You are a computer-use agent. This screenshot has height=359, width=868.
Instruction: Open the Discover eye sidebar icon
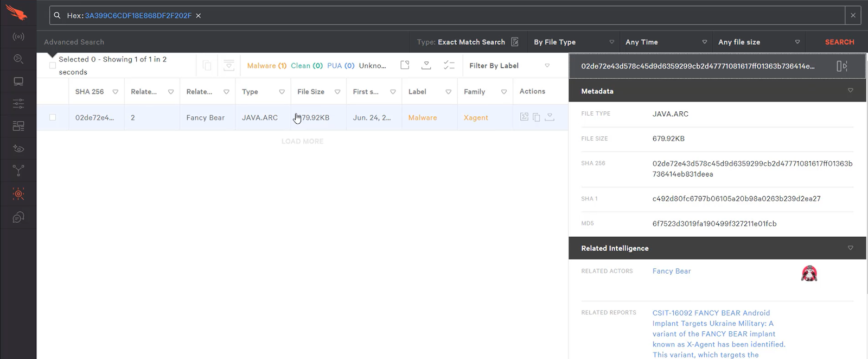point(18,148)
